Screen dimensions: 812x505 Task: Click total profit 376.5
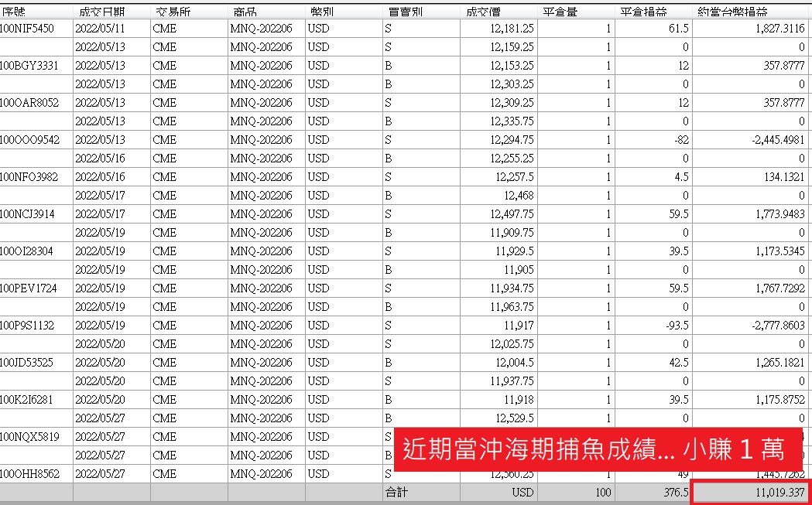(677, 493)
